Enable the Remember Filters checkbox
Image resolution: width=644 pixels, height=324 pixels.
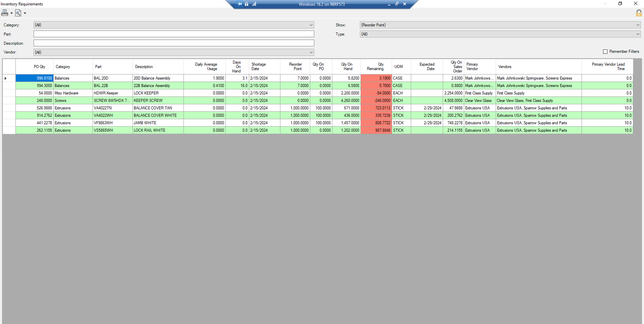click(x=605, y=51)
